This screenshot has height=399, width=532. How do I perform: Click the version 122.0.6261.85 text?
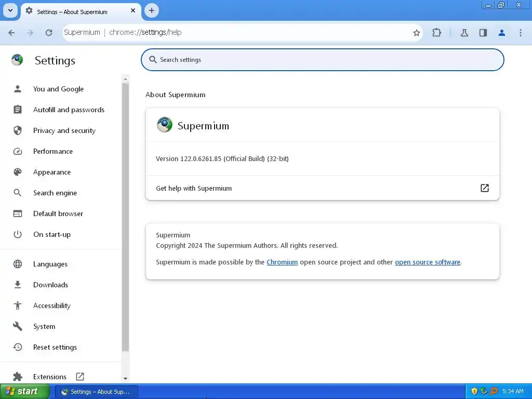click(x=222, y=159)
